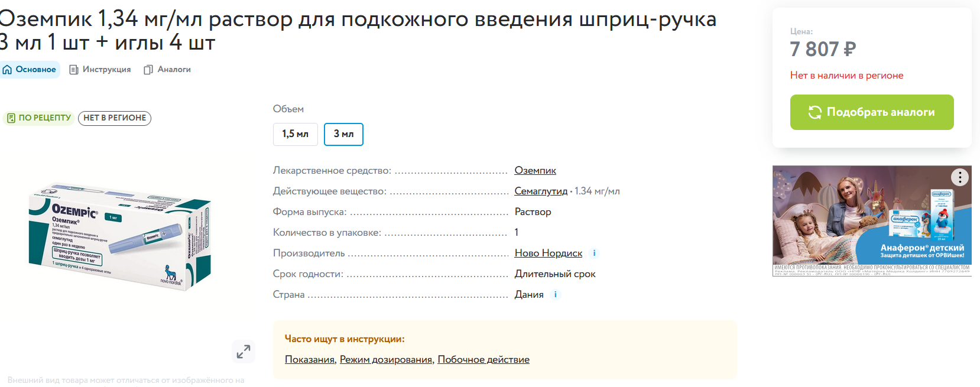Click the Подобрать аналоги button
980x387 pixels.
point(872,112)
